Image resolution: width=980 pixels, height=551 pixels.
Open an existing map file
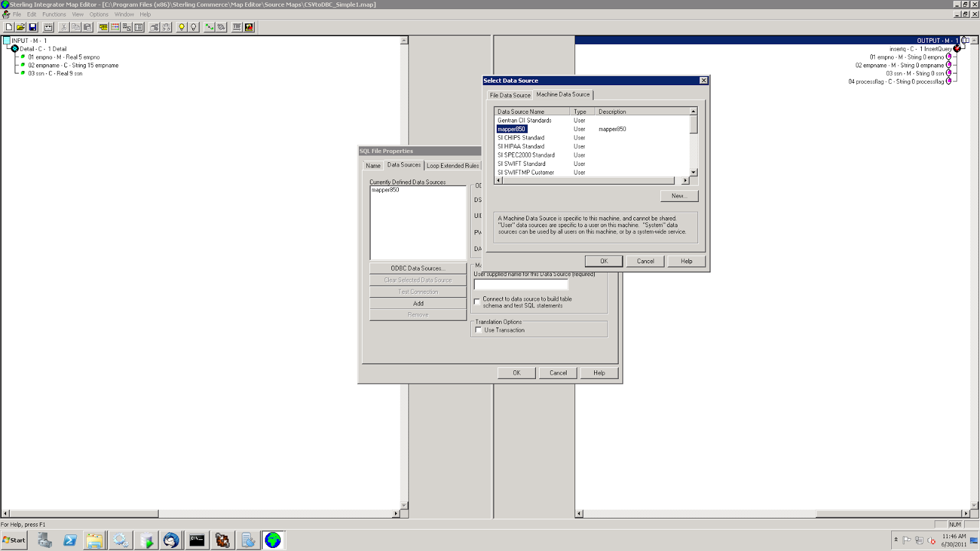[20, 26]
